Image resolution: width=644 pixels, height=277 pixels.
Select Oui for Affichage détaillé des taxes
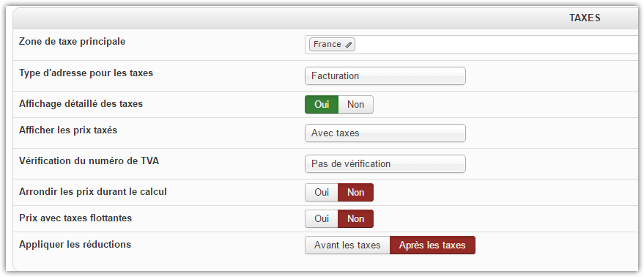point(322,104)
